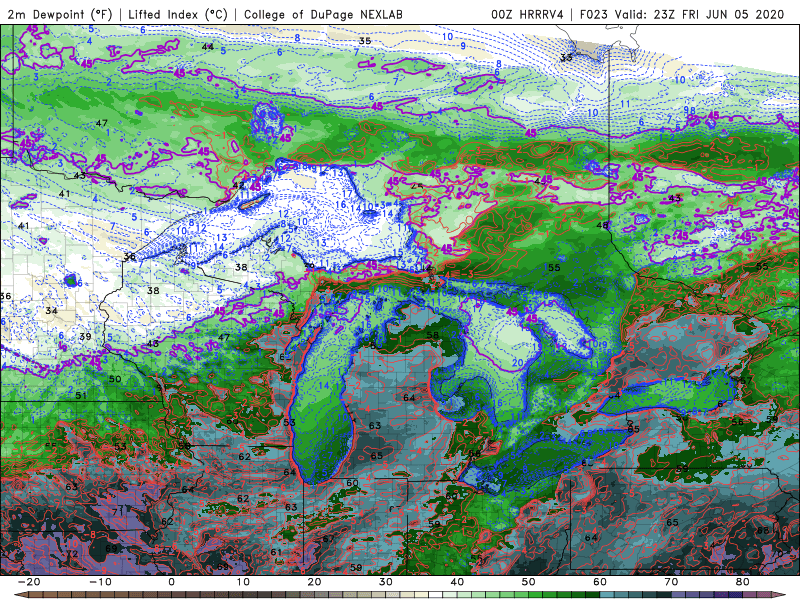Viewport: 800px width, 600px height.
Task: Click the right arrow end of the color bar
Action: [x=780, y=595]
